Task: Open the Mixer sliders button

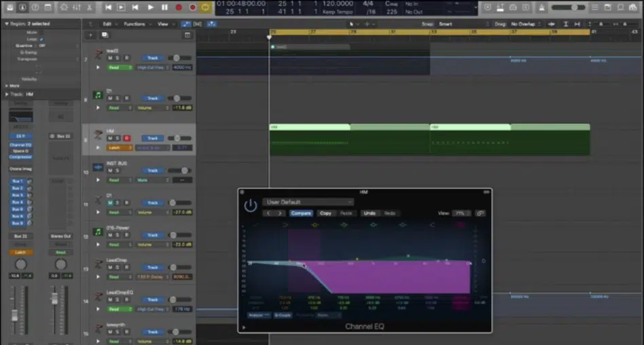Action: (77, 7)
